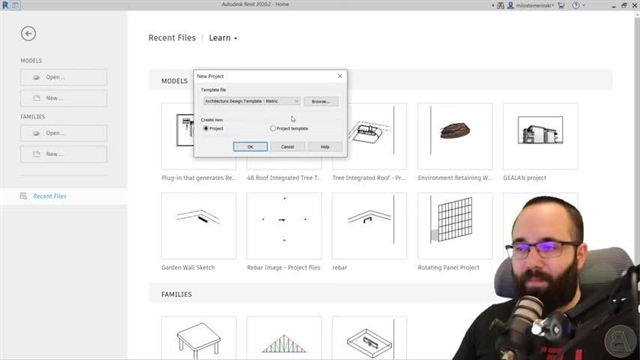
Task: Confirm New Project dialog with OK
Action: tap(250, 147)
